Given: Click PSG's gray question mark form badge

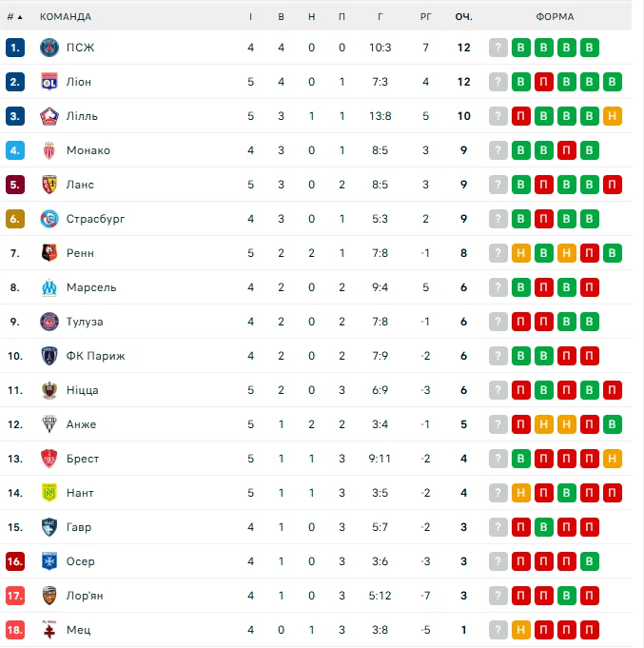Looking at the screenshot, I should tap(498, 48).
